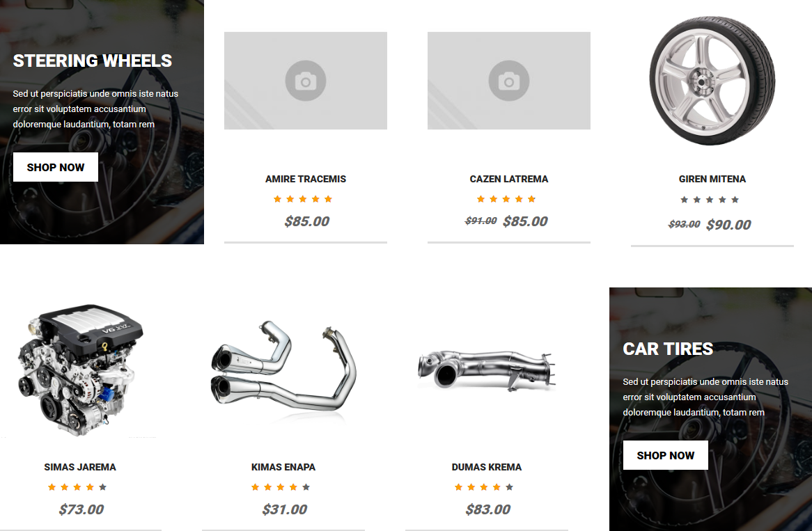The height and width of the screenshot is (531, 812).
Task: Click camera placeholder icon for Amire Tracemis
Action: point(306,81)
